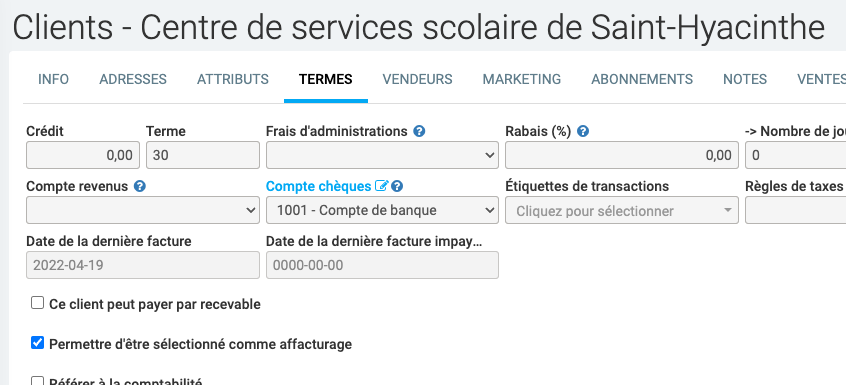Uncheck 'Permettre d'être sélectionné comme affacturage'
The width and height of the screenshot is (846, 385).
[x=37, y=342]
